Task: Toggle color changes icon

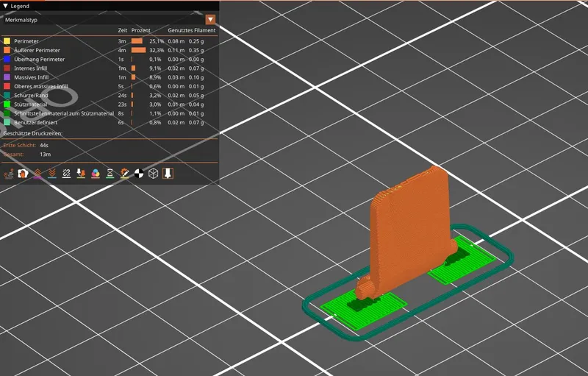Action: click(95, 174)
